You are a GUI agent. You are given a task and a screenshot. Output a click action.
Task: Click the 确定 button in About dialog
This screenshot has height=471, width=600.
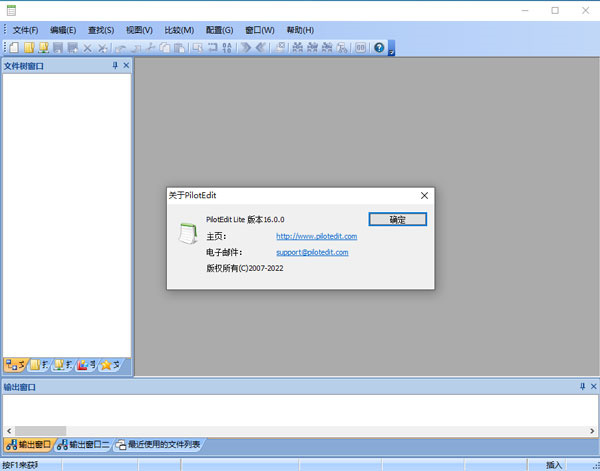tap(397, 219)
